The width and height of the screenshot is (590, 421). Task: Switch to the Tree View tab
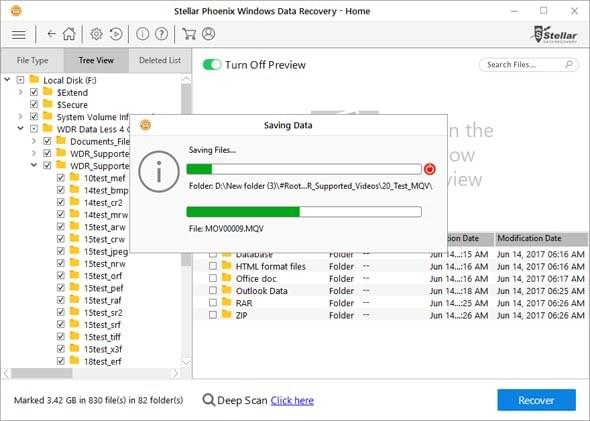tap(96, 60)
